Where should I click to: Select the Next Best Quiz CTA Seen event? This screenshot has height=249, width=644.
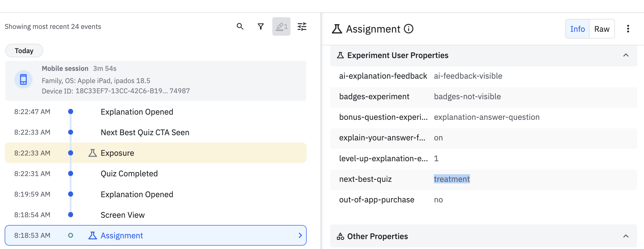pos(145,132)
